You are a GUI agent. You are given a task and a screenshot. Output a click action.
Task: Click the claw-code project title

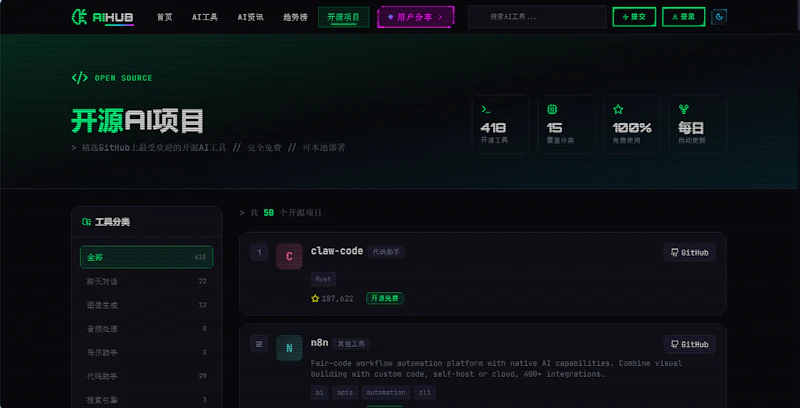337,251
